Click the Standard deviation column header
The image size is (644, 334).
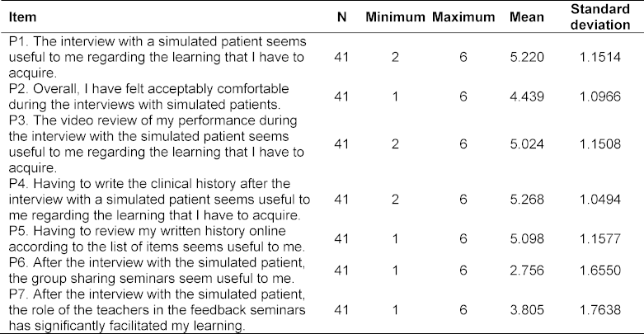click(x=600, y=16)
